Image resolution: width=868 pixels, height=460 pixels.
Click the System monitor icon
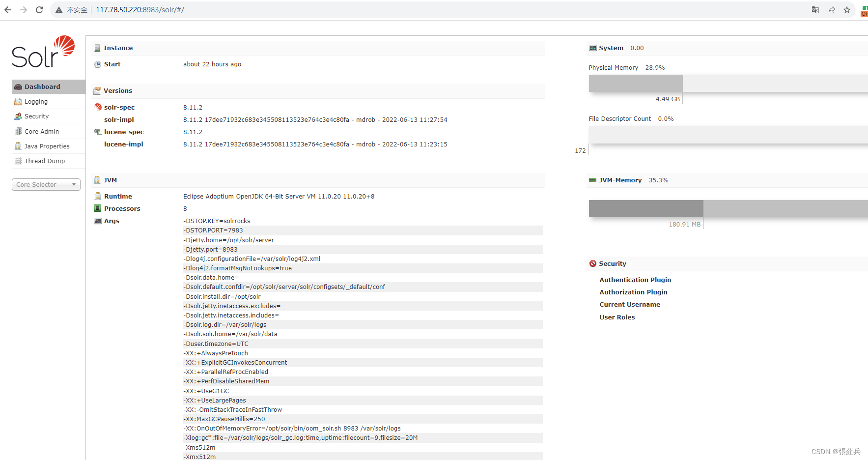coord(593,48)
